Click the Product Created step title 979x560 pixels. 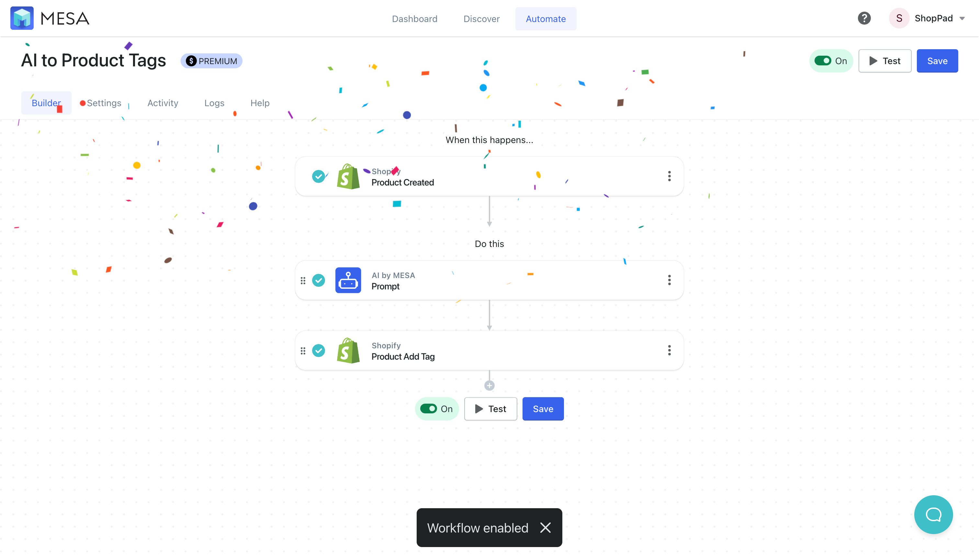(x=403, y=182)
